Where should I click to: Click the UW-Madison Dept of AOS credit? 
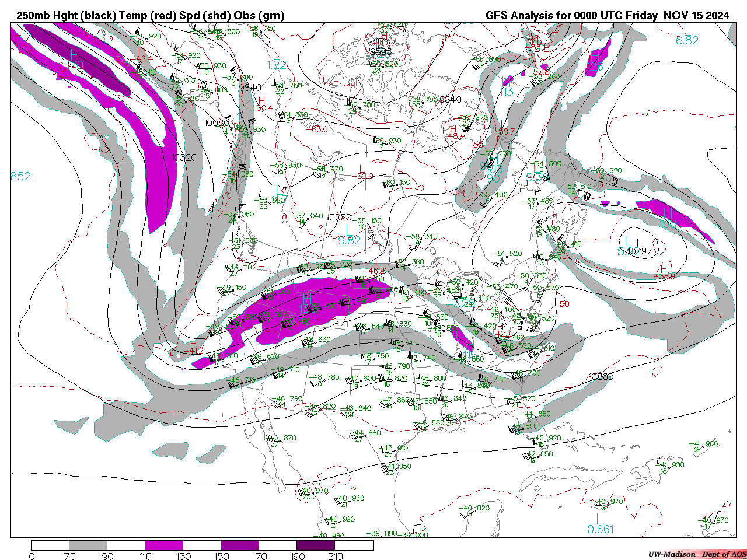pyautogui.click(x=697, y=554)
